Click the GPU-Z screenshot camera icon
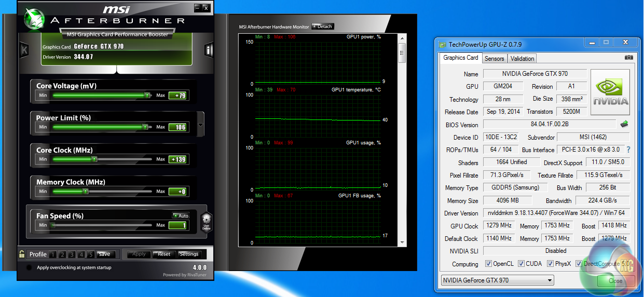The image size is (644, 297). pos(628,58)
